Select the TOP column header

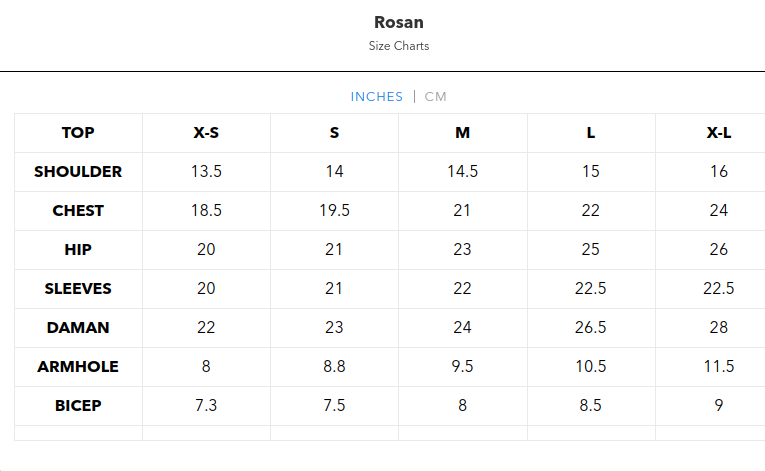coord(78,133)
